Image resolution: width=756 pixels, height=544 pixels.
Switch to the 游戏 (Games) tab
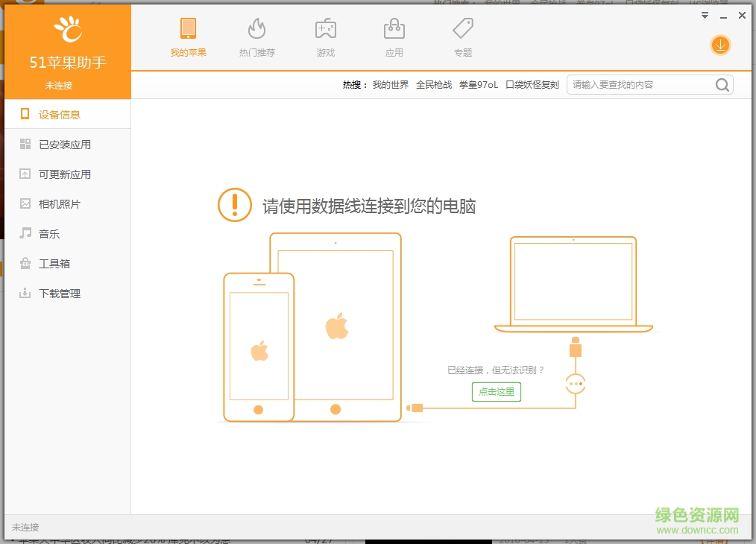pyautogui.click(x=325, y=37)
